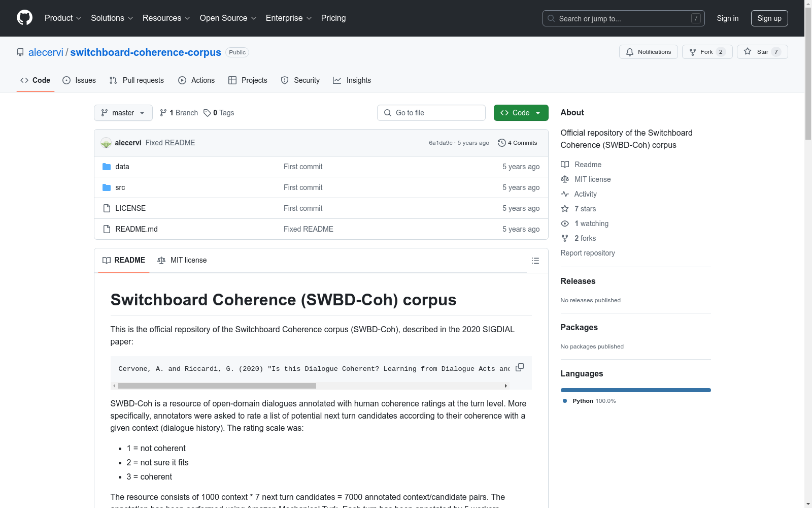812x508 pixels.
Task: Click the pulse icon beside Activity
Action: point(565,194)
